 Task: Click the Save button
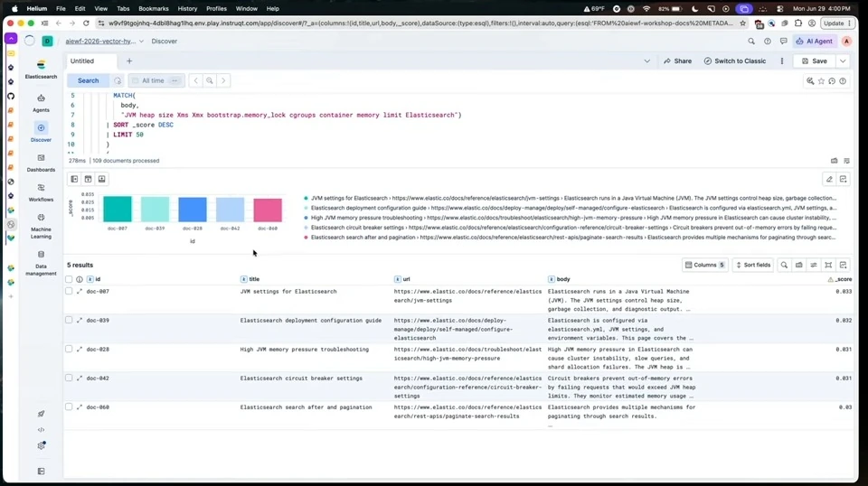815,61
